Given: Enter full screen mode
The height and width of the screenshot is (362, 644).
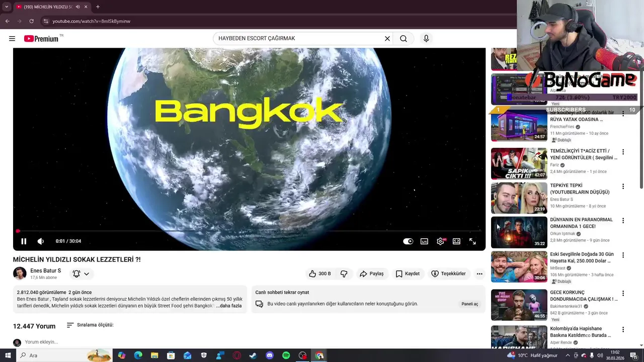Looking at the screenshot, I should pos(472,241).
